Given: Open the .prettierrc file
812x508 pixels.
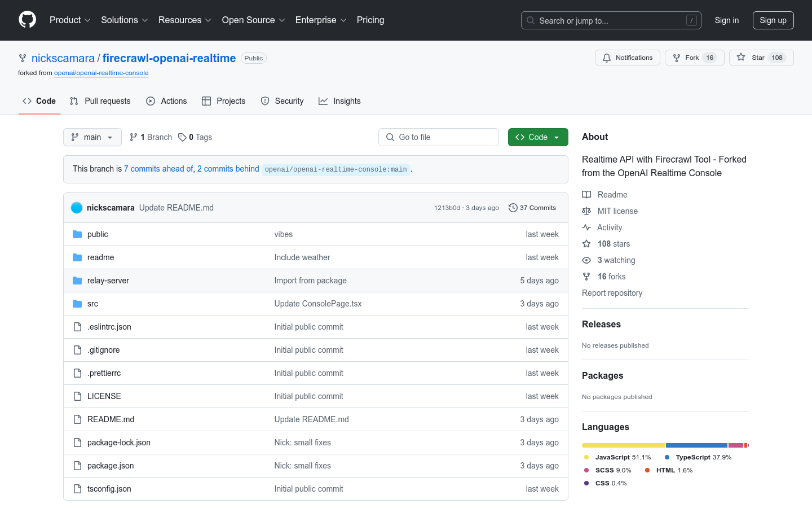Looking at the screenshot, I should pyautogui.click(x=104, y=373).
